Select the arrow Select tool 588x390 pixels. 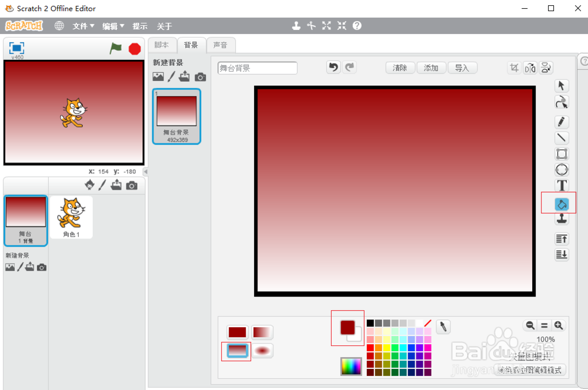(562, 86)
